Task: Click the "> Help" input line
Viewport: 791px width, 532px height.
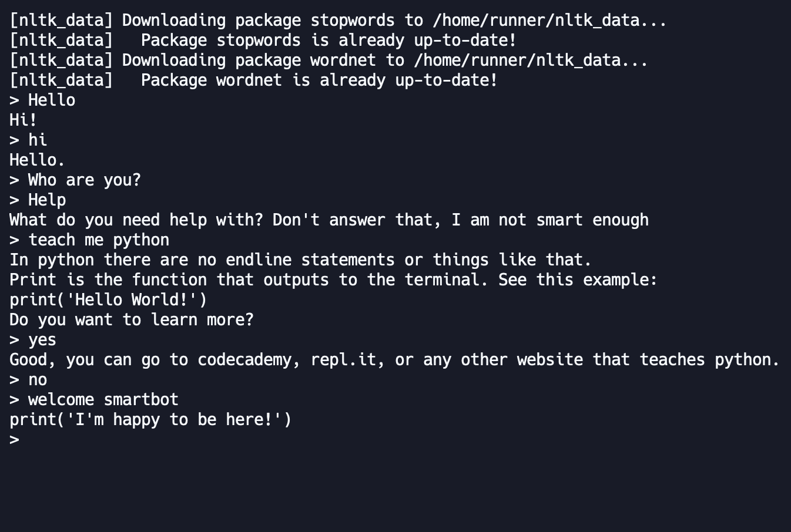Action: (x=38, y=200)
